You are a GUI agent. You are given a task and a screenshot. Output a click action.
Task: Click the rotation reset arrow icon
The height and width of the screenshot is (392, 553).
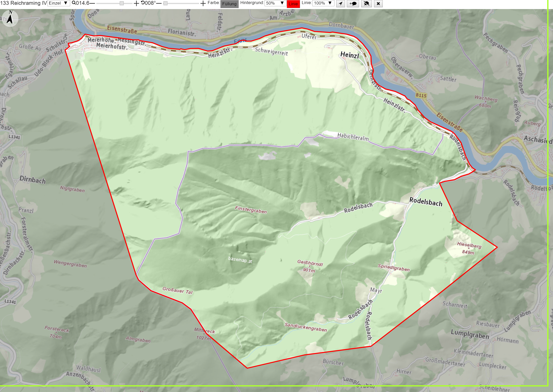(143, 3)
